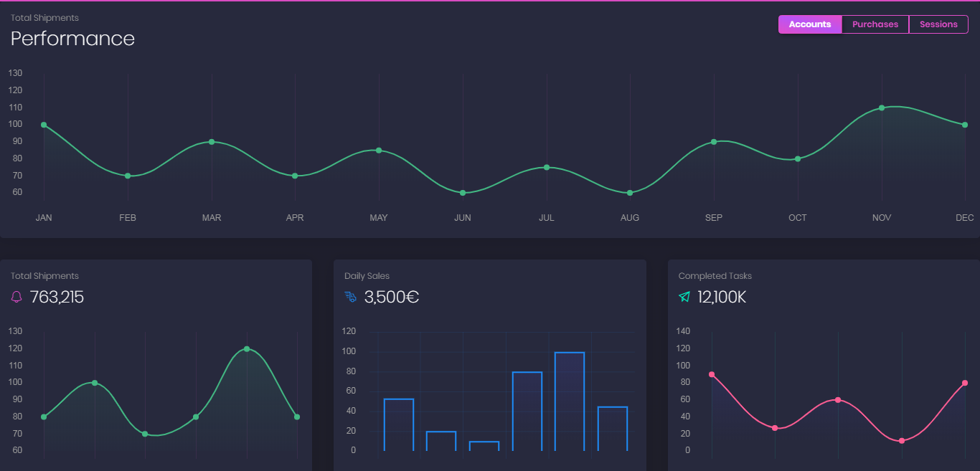Click the last bar in Daily Sales chart
The image size is (980, 471).
click(x=613, y=429)
